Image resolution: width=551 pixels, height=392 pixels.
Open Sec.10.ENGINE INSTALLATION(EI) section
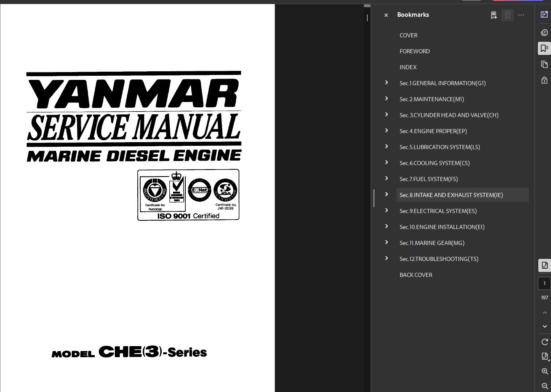click(442, 227)
